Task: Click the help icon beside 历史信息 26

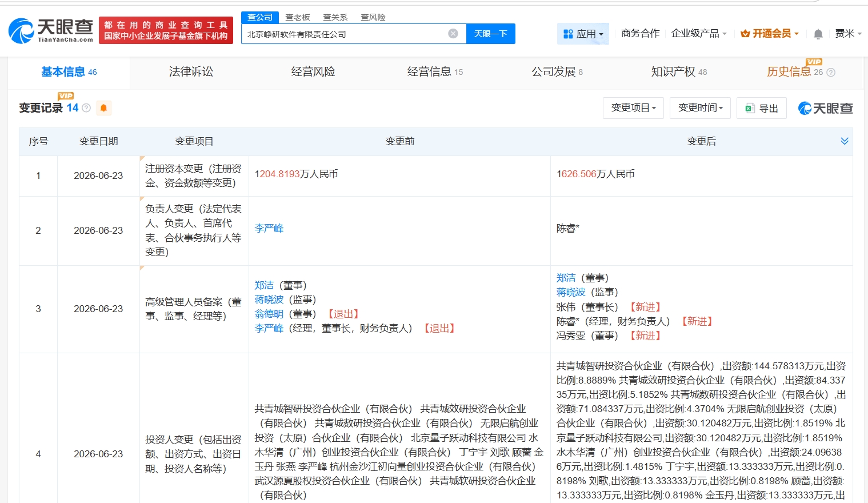Action: point(831,73)
